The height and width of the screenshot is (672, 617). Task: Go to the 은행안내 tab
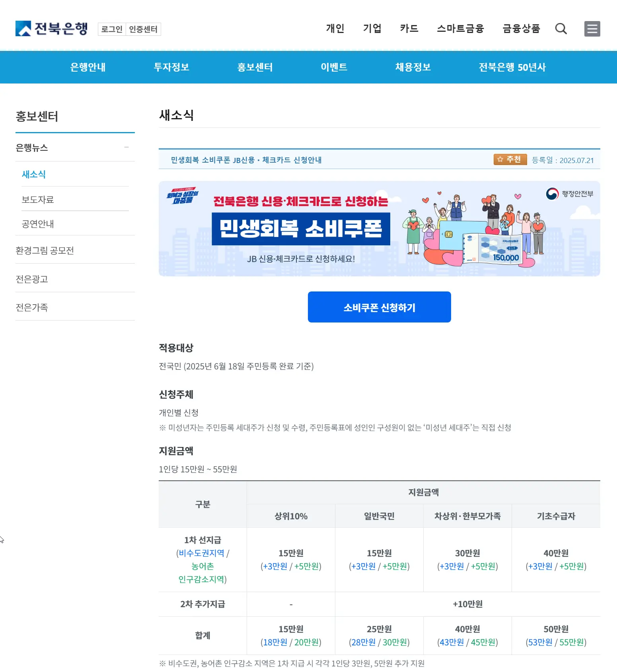tap(88, 67)
